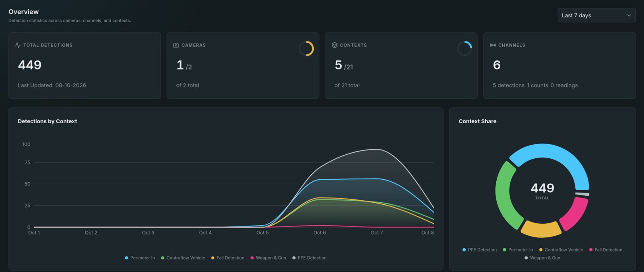This screenshot has width=644, height=272.
Task: Click the dropdown chevron beside Last 7 days
Action: (x=629, y=15)
